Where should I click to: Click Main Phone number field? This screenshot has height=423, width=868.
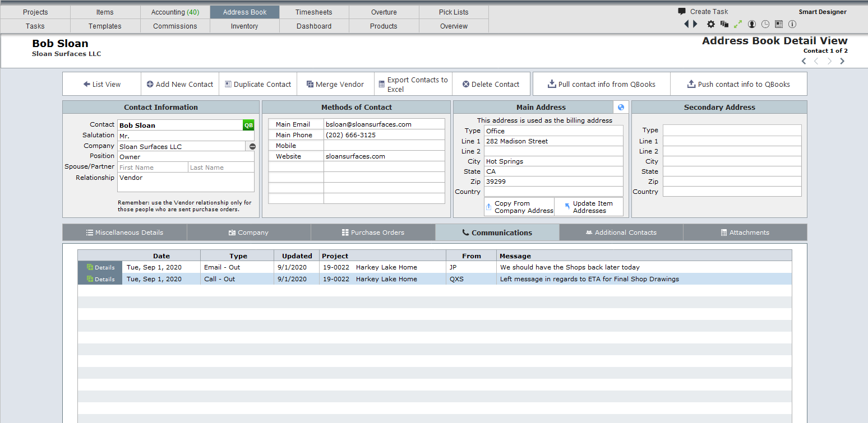pyautogui.click(x=384, y=135)
